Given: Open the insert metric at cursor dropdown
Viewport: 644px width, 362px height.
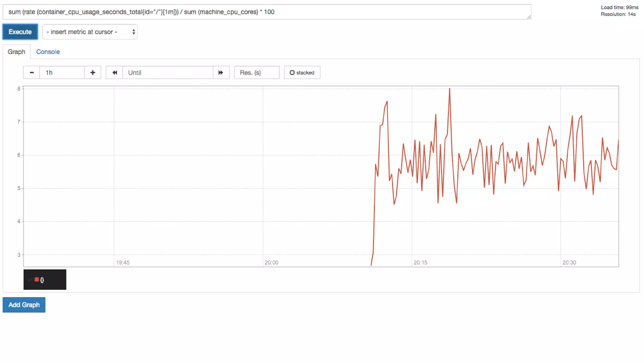Looking at the screenshot, I should coord(90,32).
